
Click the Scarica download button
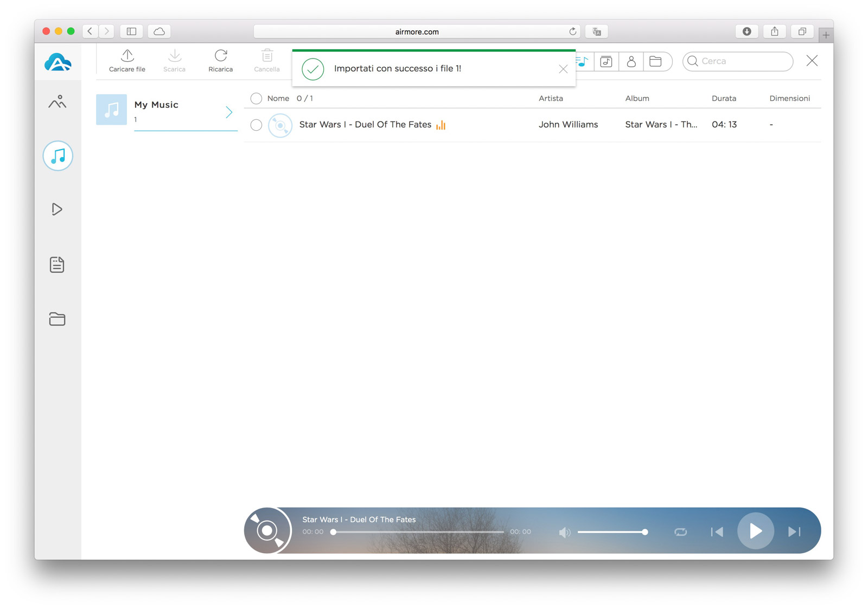174,61
